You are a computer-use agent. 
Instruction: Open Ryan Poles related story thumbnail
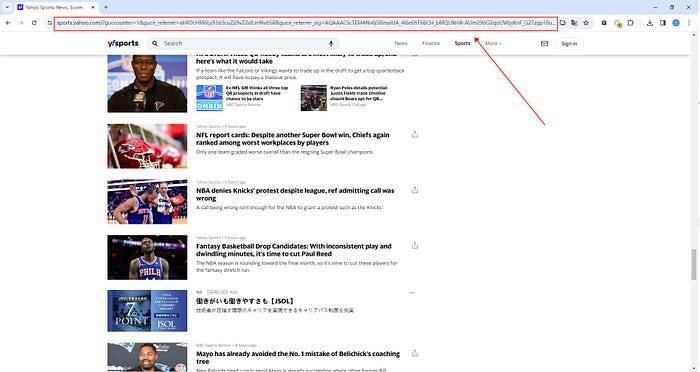313,98
